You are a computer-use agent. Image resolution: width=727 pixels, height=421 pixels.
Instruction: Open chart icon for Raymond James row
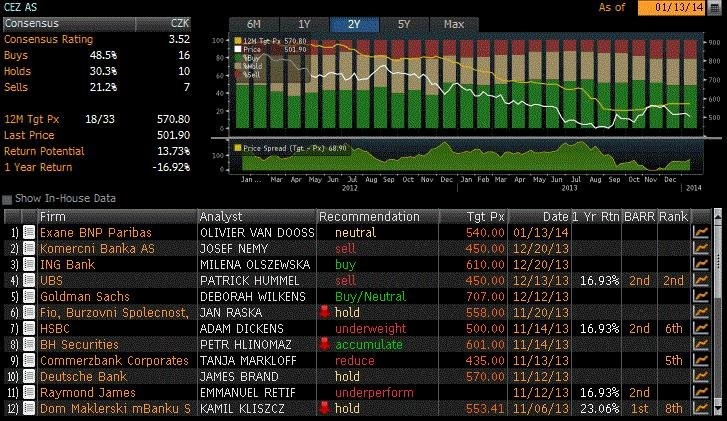point(701,392)
